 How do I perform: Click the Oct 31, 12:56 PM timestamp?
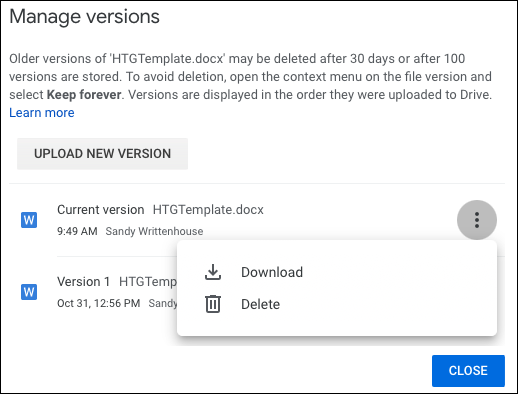pos(98,303)
